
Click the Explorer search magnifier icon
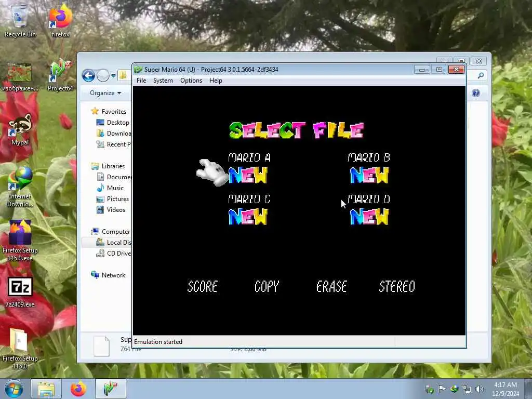click(x=481, y=75)
